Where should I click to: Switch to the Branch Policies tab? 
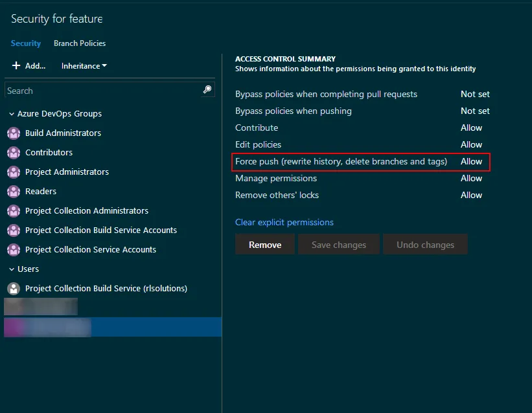coord(79,43)
